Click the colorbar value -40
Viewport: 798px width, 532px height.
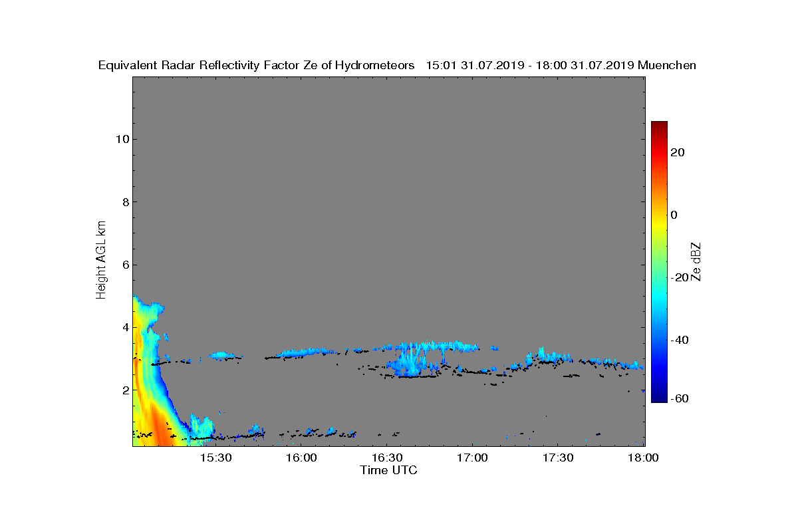tap(680, 340)
